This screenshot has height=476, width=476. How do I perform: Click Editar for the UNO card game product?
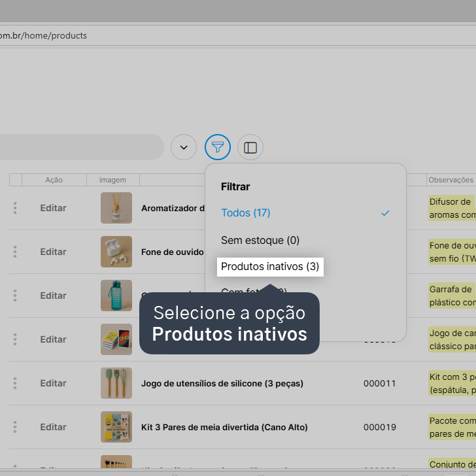[x=54, y=339]
